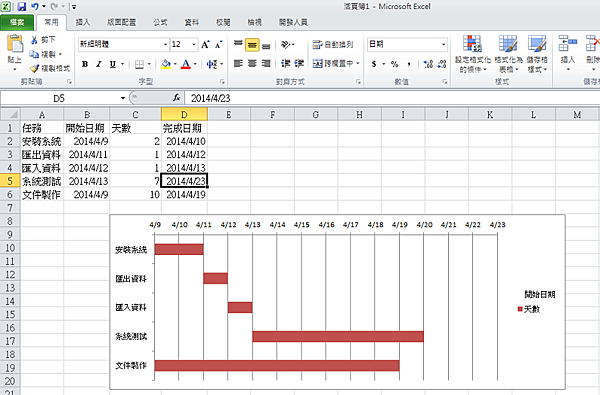Click increase decimal icon
Image resolution: width=600 pixels, height=395 pixels.
coord(428,64)
